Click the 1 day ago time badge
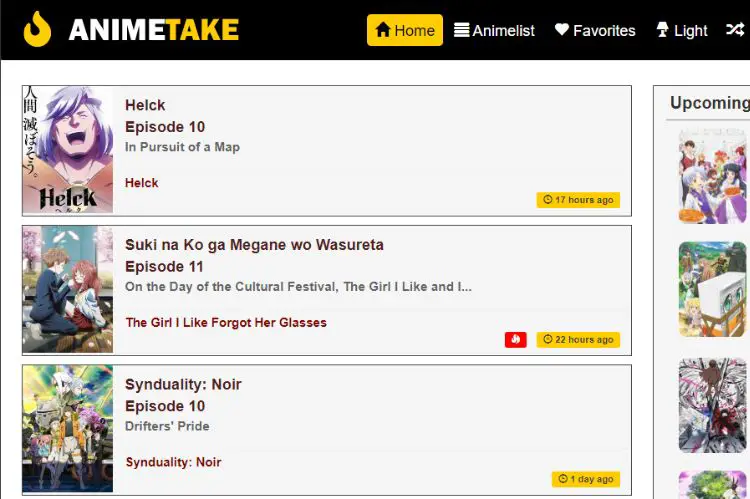The width and height of the screenshot is (750, 499). [x=586, y=479]
